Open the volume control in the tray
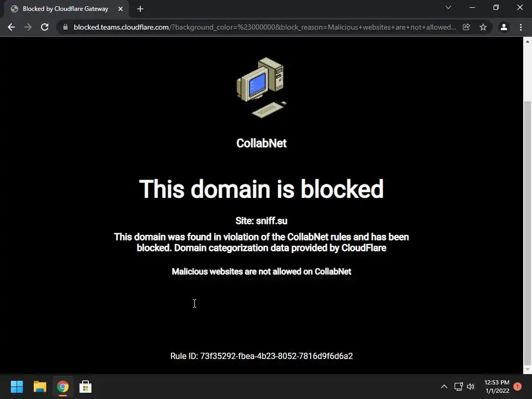This screenshot has height=399, width=532. [x=471, y=387]
